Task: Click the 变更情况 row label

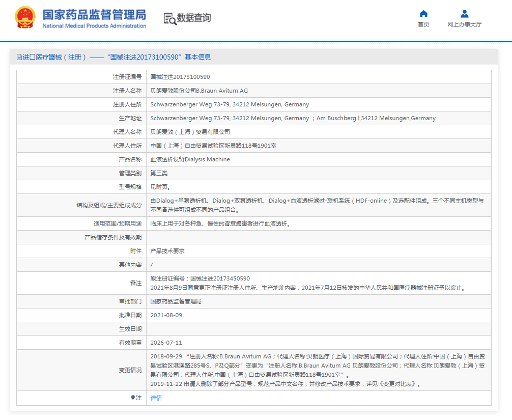Action: [130, 370]
